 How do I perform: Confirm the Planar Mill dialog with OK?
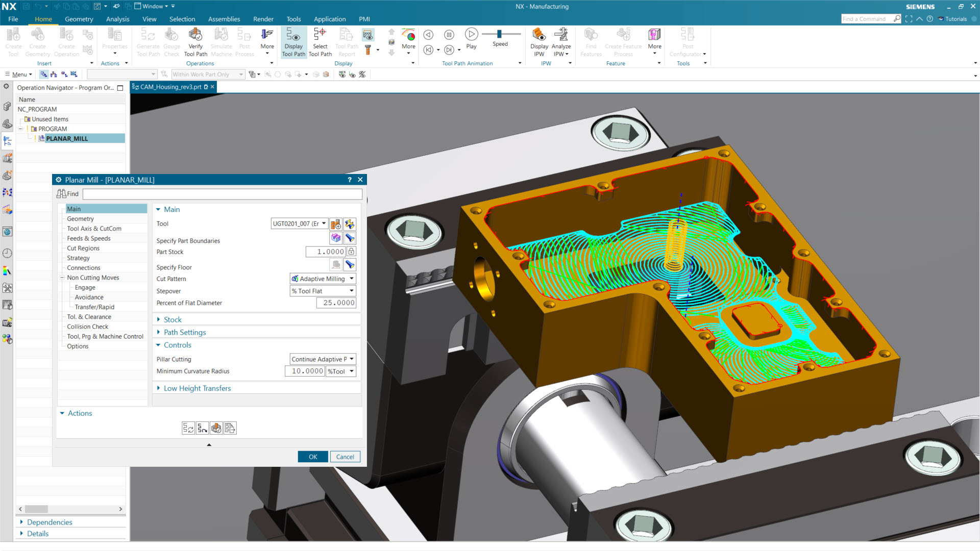tap(313, 457)
